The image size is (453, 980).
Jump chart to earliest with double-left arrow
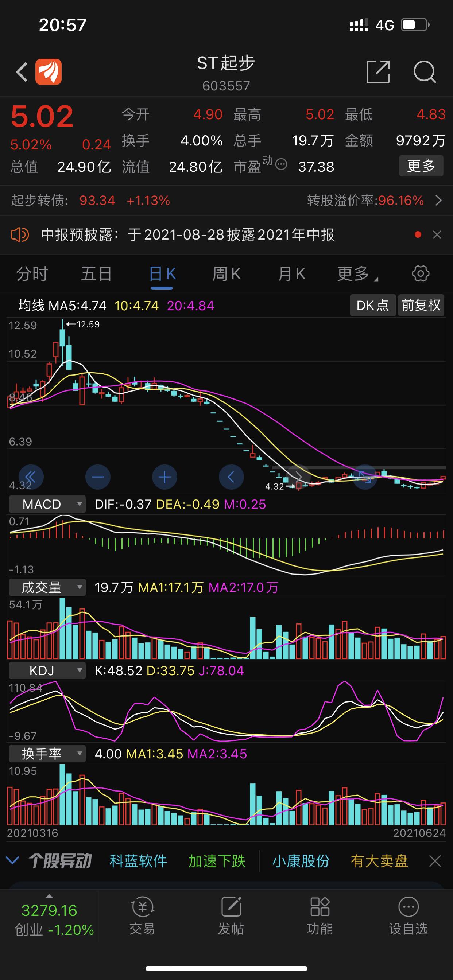pos(31,477)
